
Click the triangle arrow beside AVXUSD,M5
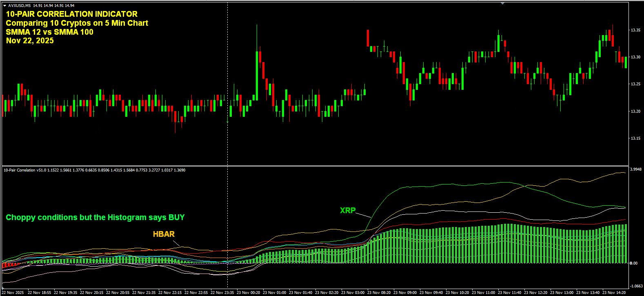[x=4, y=6]
